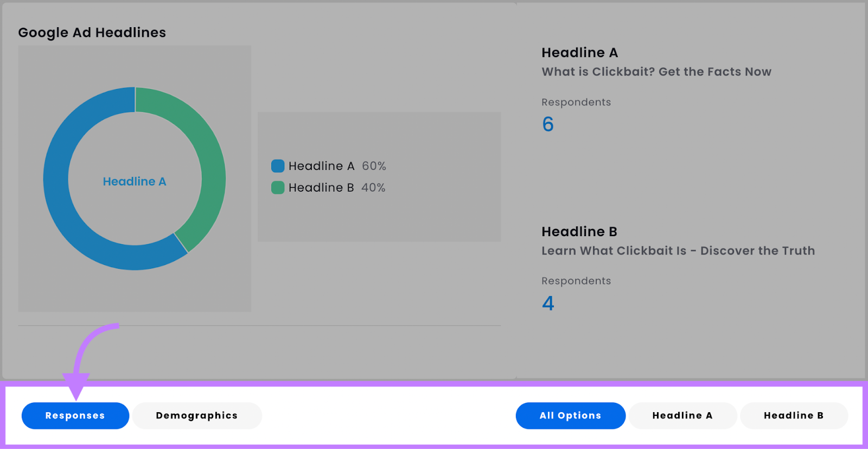Open the Demographics tab

(197, 416)
